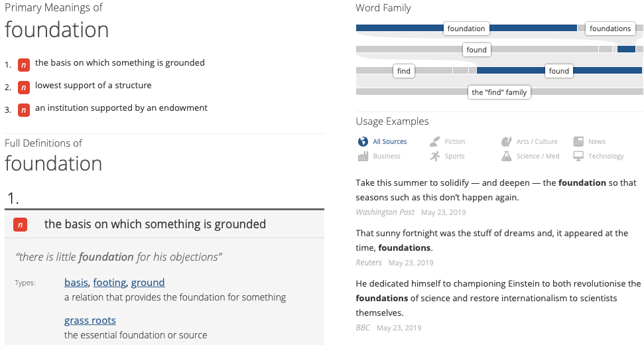
Task: Click the 'find' label in Word Family
Action: click(403, 71)
